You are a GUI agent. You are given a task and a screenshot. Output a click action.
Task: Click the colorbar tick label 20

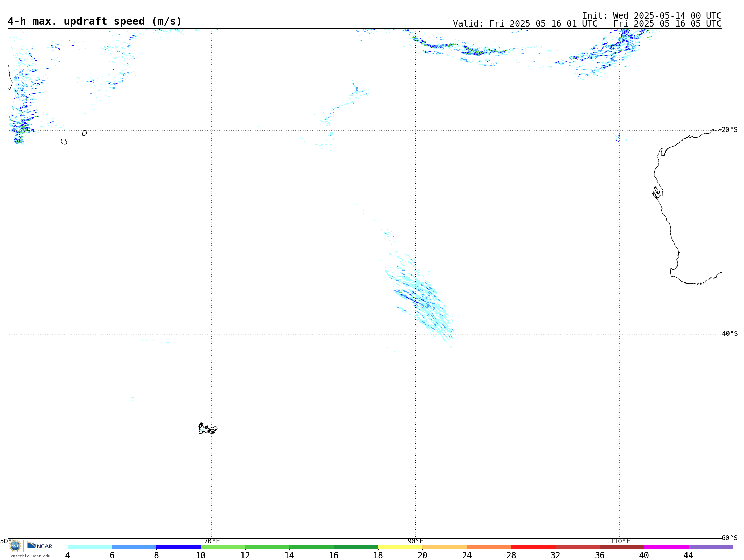pyautogui.click(x=423, y=556)
